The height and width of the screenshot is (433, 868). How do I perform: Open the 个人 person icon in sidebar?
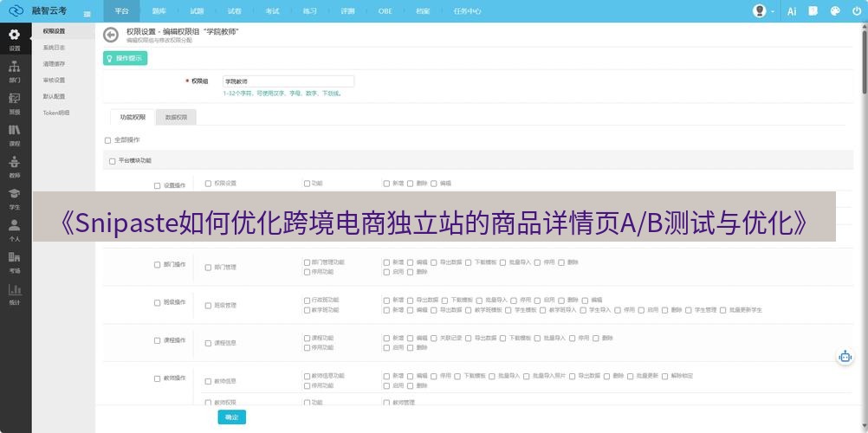click(15, 229)
